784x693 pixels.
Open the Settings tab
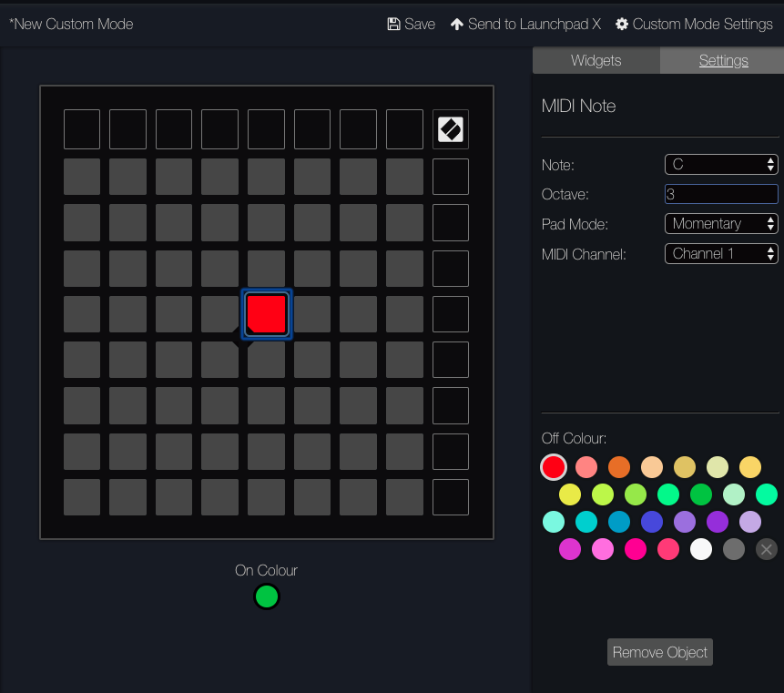point(723,60)
